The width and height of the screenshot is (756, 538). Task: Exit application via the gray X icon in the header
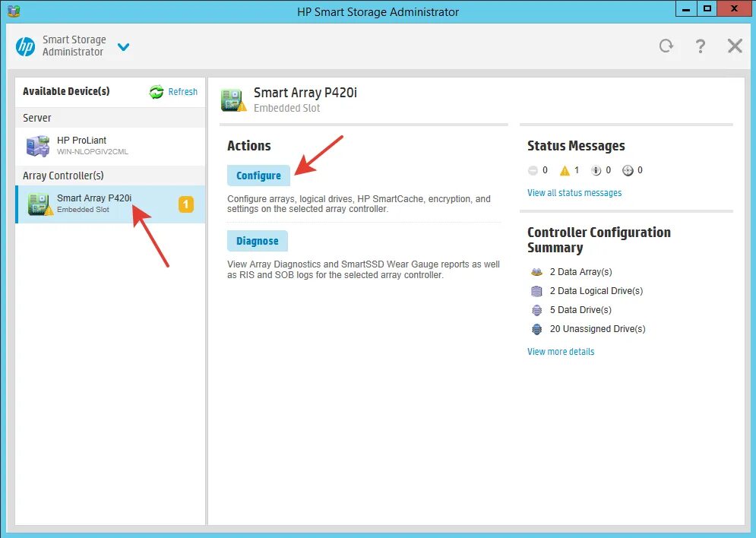pyautogui.click(x=735, y=46)
